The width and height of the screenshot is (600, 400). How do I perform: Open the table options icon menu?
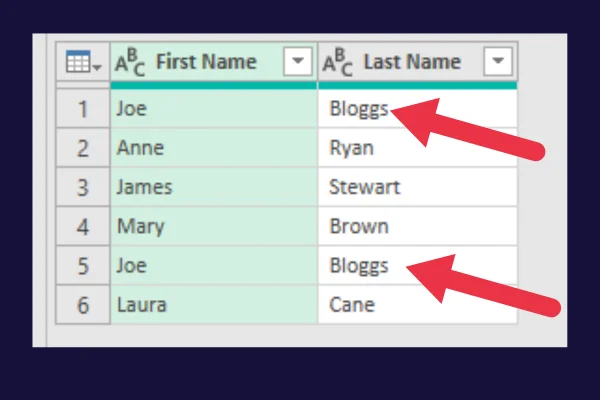[83, 62]
